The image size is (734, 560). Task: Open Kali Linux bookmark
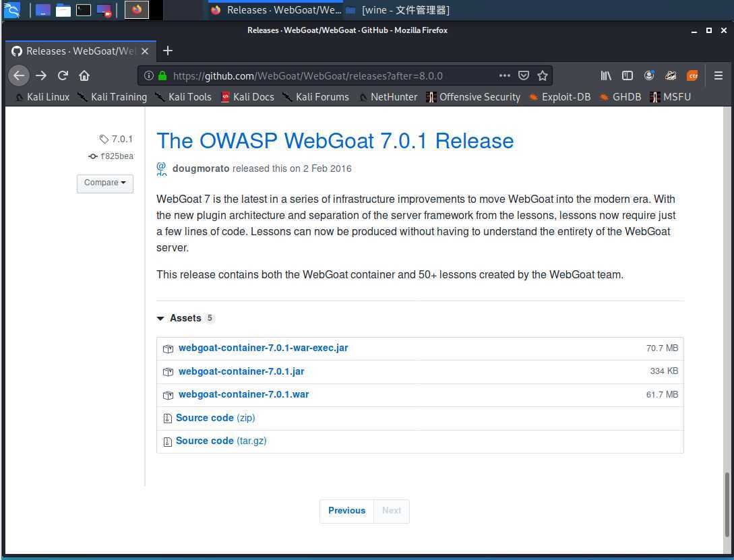click(x=42, y=97)
